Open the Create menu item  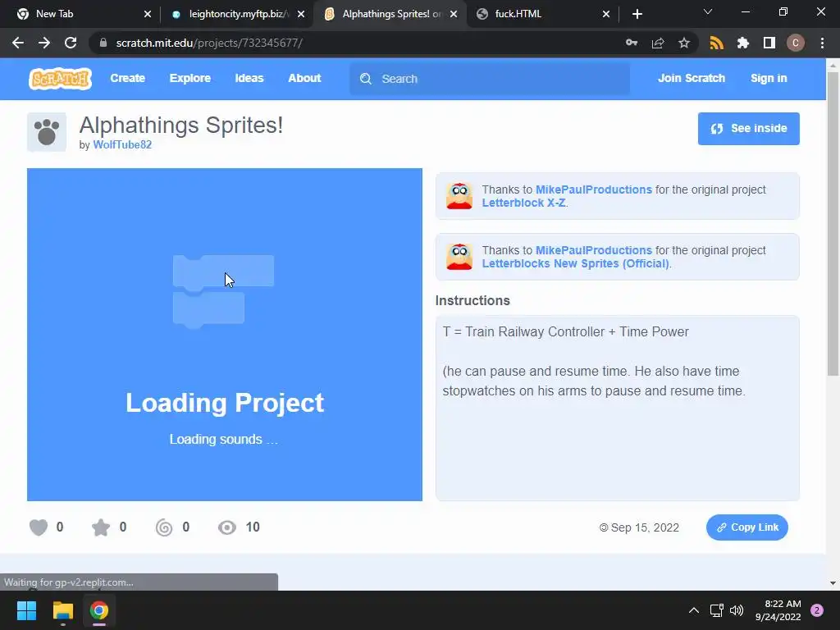click(x=127, y=78)
